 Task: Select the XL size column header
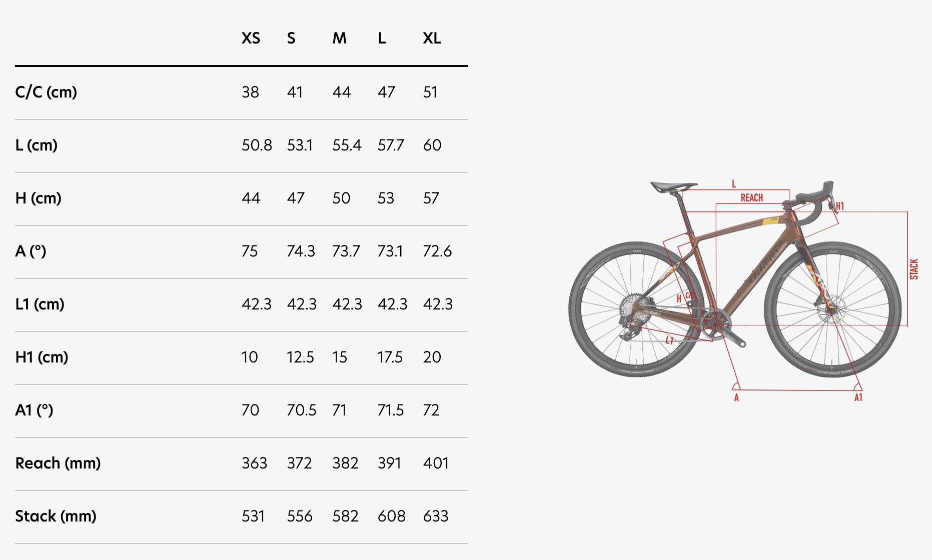(x=432, y=38)
